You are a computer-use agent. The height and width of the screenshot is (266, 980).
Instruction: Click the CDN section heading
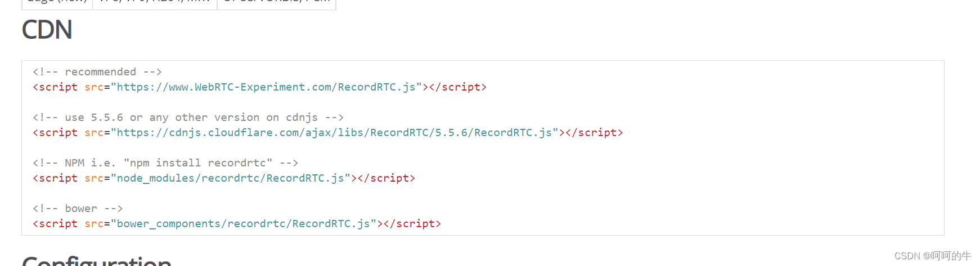[47, 30]
